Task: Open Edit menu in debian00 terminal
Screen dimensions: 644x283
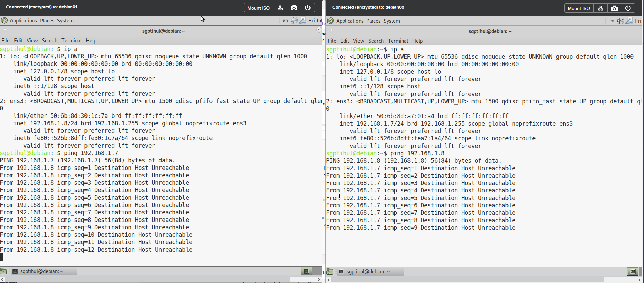Action: pyautogui.click(x=345, y=41)
